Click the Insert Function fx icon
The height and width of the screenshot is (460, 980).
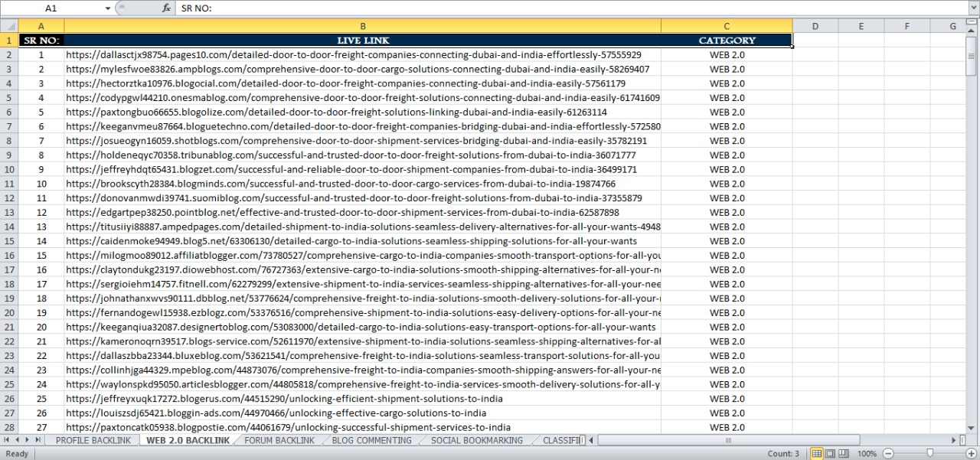166,8
